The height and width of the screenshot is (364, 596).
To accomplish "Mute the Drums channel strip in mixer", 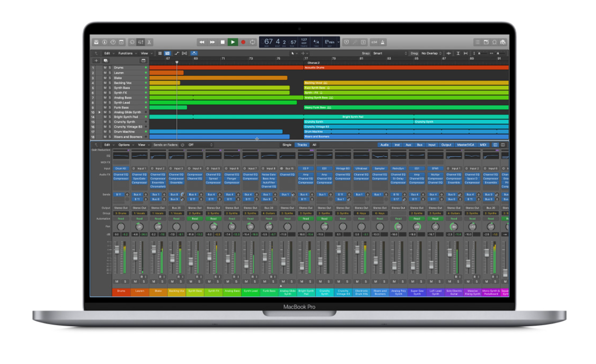I will tap(117, 281).
